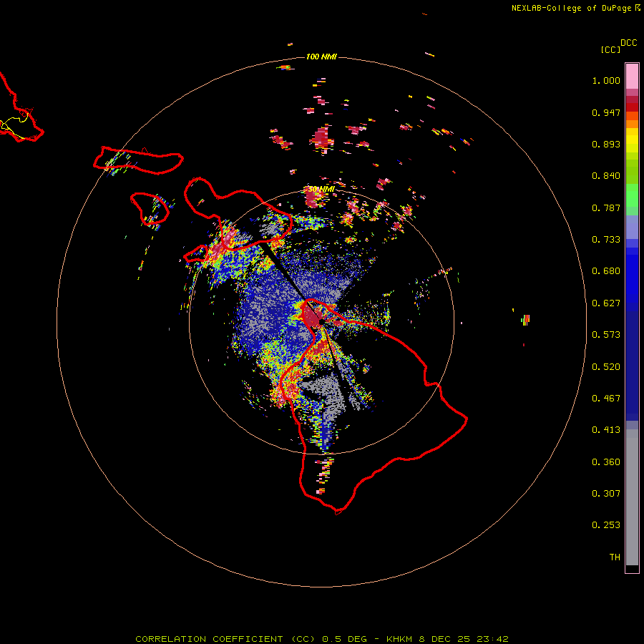
Task: Click the [CC] colorbar unit label
Action: pos(610,49)
